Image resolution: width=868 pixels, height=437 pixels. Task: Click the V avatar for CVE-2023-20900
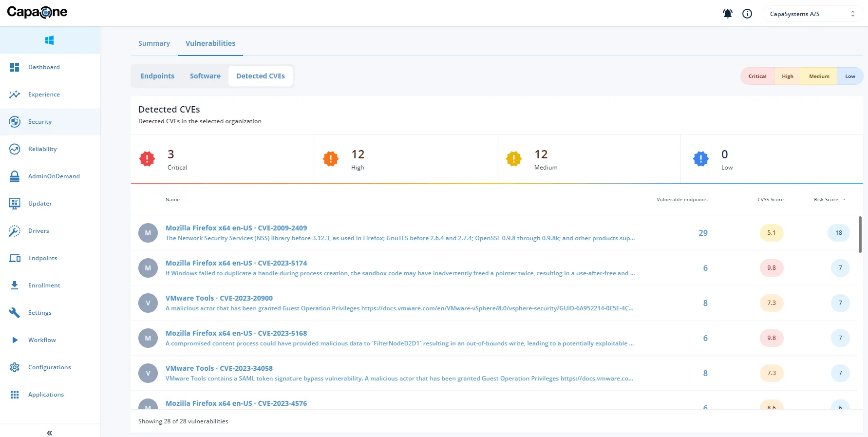tap(148, 303)
